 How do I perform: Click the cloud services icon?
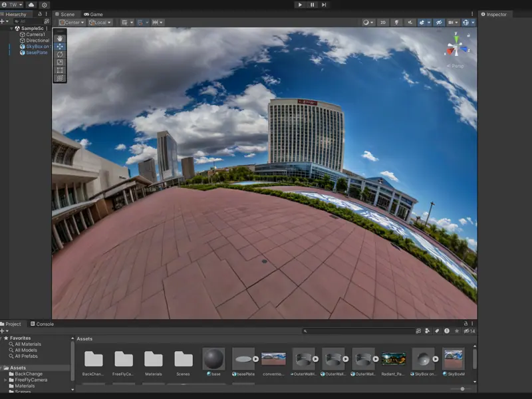click(31, 5)
